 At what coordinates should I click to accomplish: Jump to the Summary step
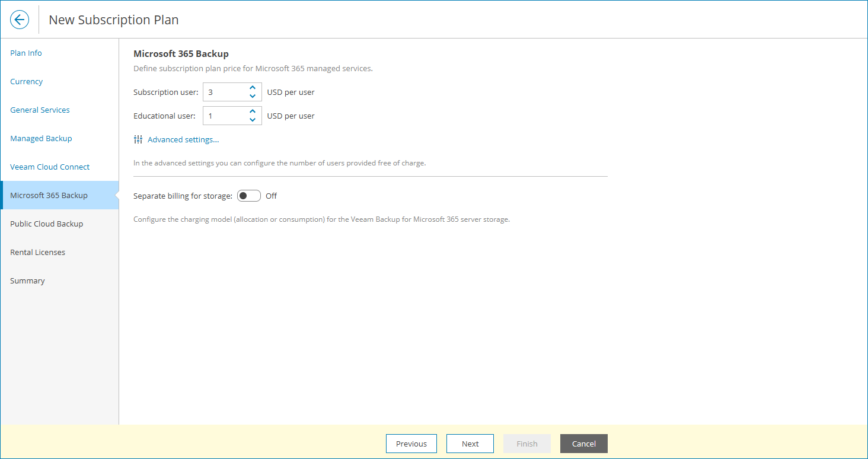coord(27,280)
